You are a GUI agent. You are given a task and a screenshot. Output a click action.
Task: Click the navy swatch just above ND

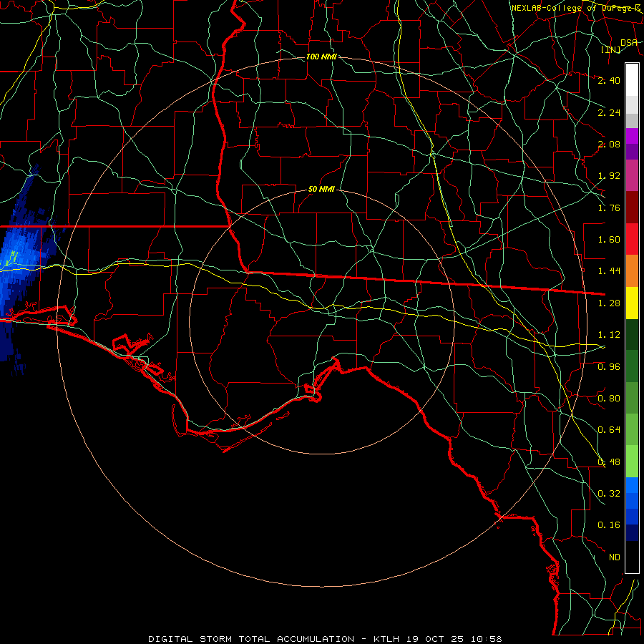point(632,533)
